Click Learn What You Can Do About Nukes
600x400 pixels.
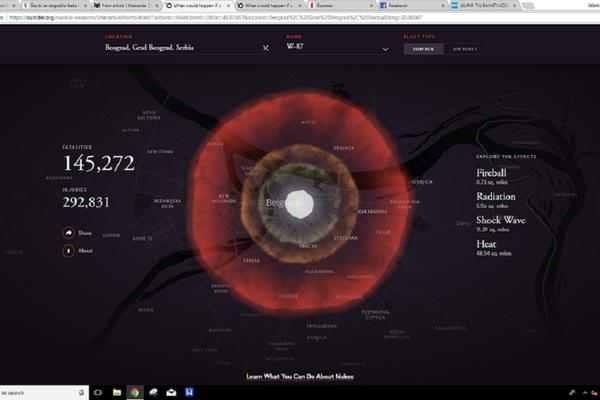[x=300, y=377]
